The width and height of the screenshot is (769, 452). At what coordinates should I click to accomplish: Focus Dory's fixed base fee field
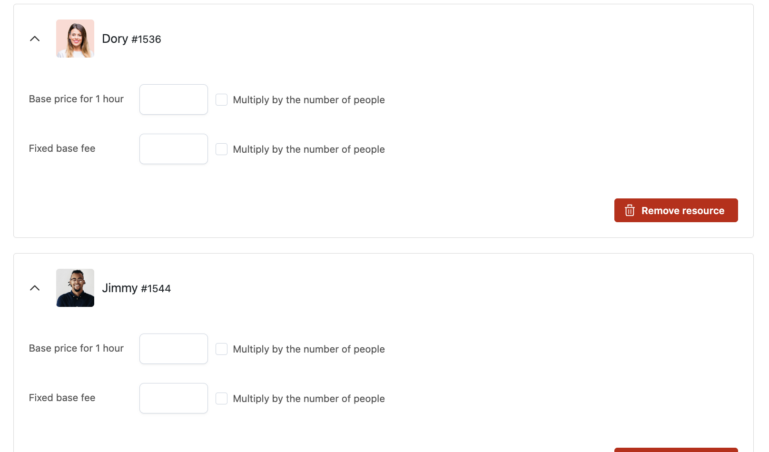tap(173, 149)
